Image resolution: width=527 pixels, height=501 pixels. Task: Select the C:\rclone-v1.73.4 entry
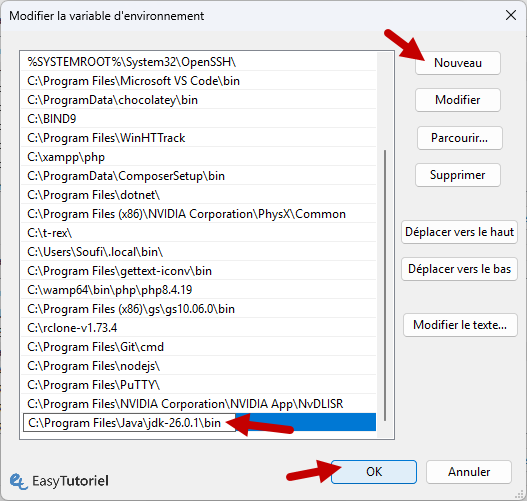coord(199,328)
